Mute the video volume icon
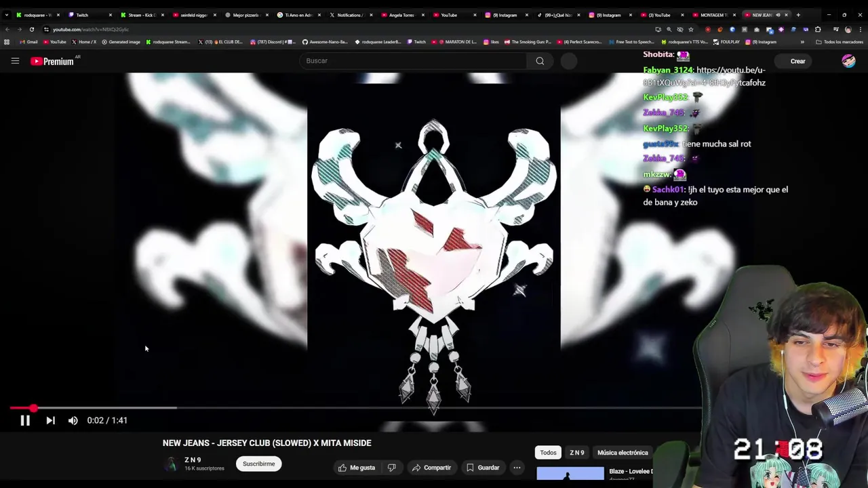 pos(73,420)
